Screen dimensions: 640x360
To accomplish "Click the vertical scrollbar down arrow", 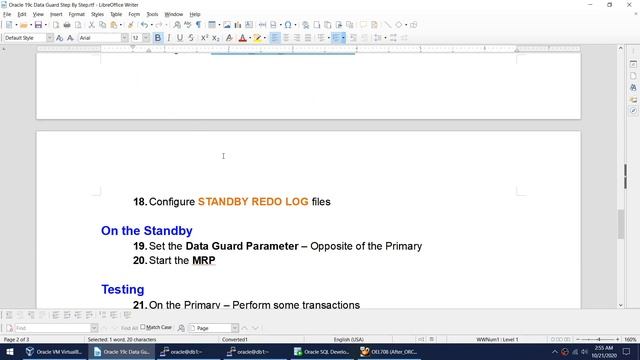I will 621,305.
